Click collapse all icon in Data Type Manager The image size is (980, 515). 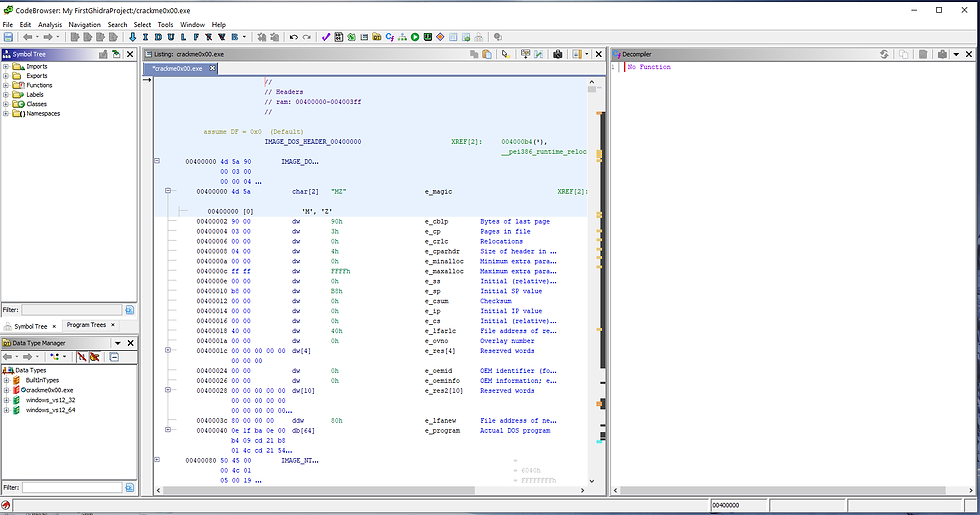[x=114, y=357]
